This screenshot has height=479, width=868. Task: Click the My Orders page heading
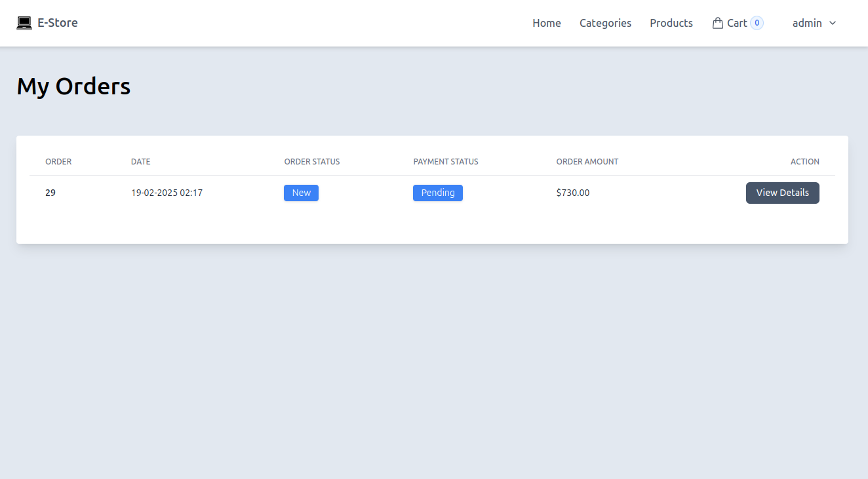(x=73, y=86)
